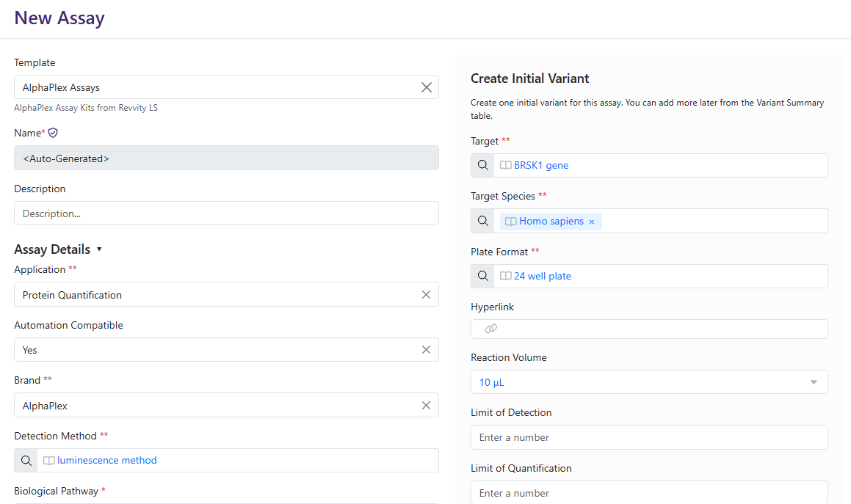Click the Limit of Detection number field
Viewport: 851px width, 504px height.
pyautogui.click(x=649, y=437)
